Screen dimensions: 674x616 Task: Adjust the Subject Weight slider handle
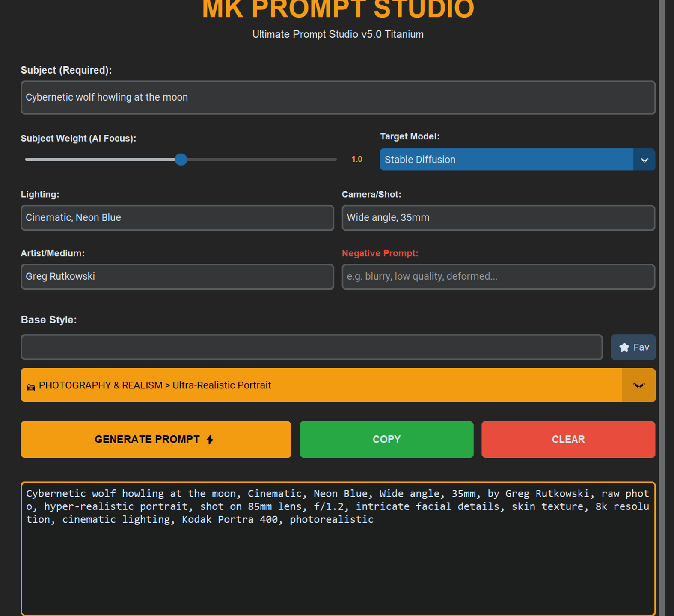click(x=181, y=160)
